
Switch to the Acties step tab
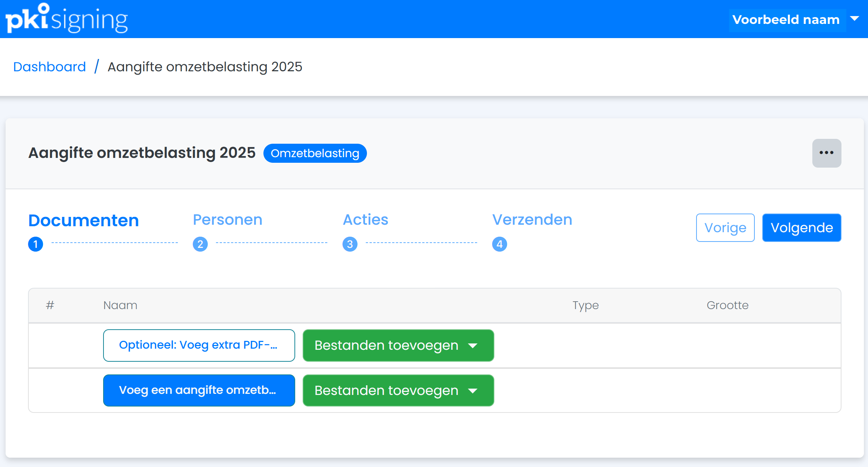pyautogui.click(x=365, y=220)
